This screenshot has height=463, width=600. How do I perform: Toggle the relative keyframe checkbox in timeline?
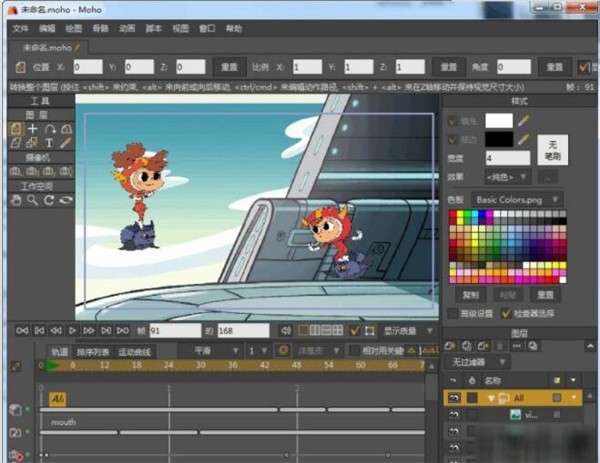[x=355, y=351]
